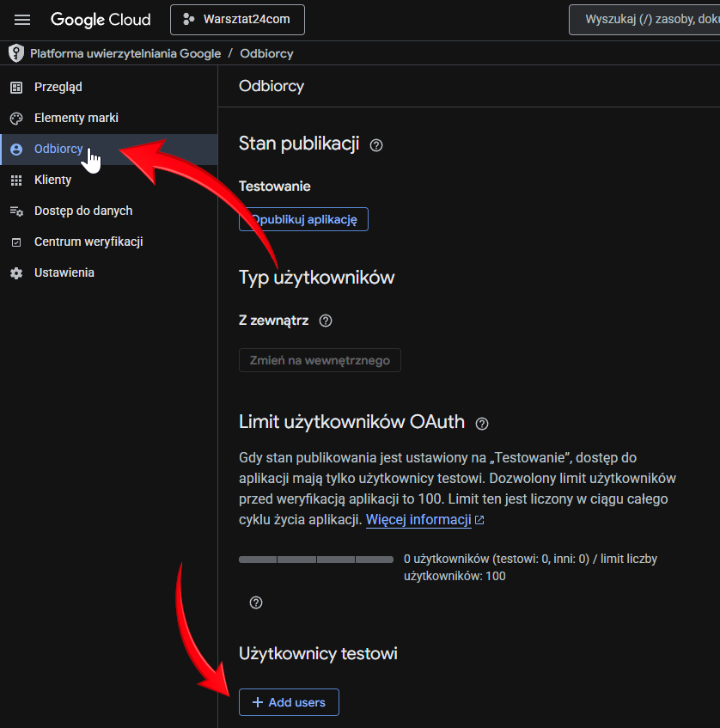Show help for Limit użytkowników OAuth
Viewport: 720px width, 728px height.
482,423
